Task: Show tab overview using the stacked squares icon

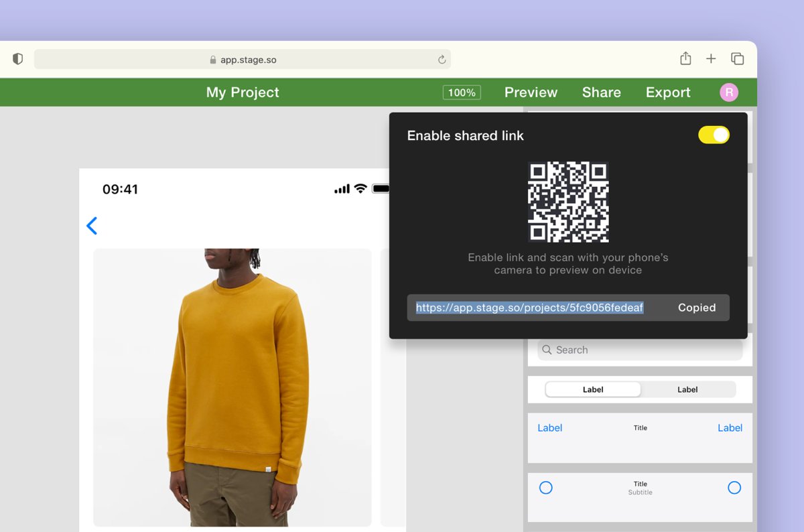Action: (737, 58)
